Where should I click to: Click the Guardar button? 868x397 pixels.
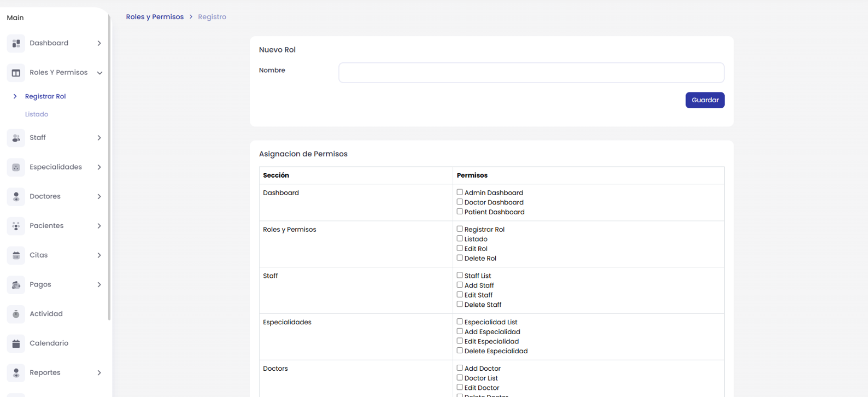(x=705, y=100)
